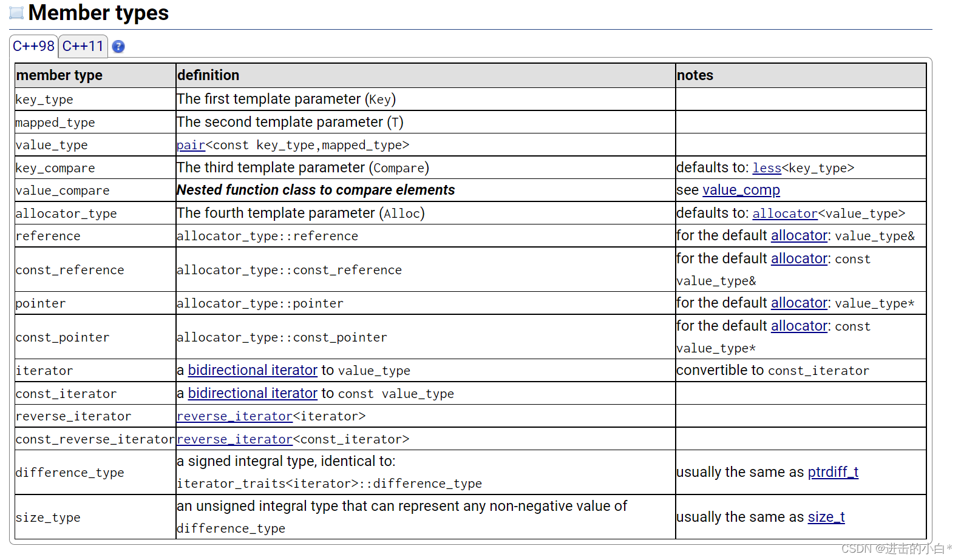The height and width of the screenshot is (560, 961).
Task: Click 'a signed integral type, identical to:' text
Action: click(286, 461)
